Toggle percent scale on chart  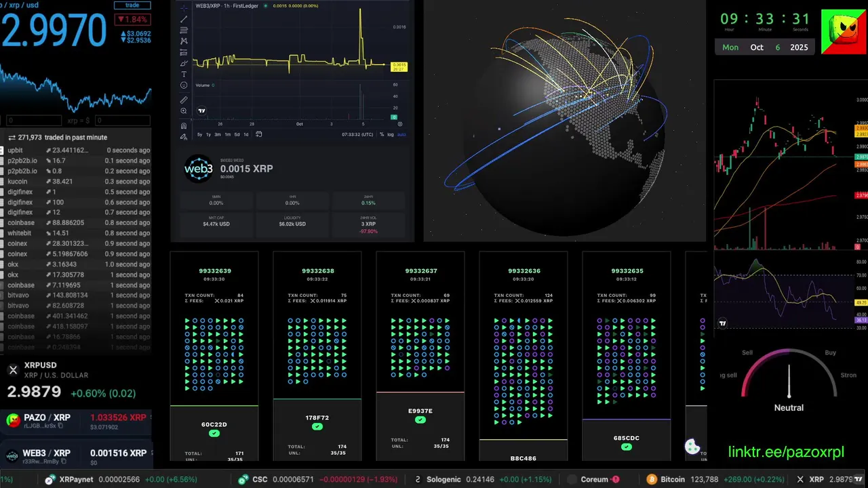tap(382, 134)
